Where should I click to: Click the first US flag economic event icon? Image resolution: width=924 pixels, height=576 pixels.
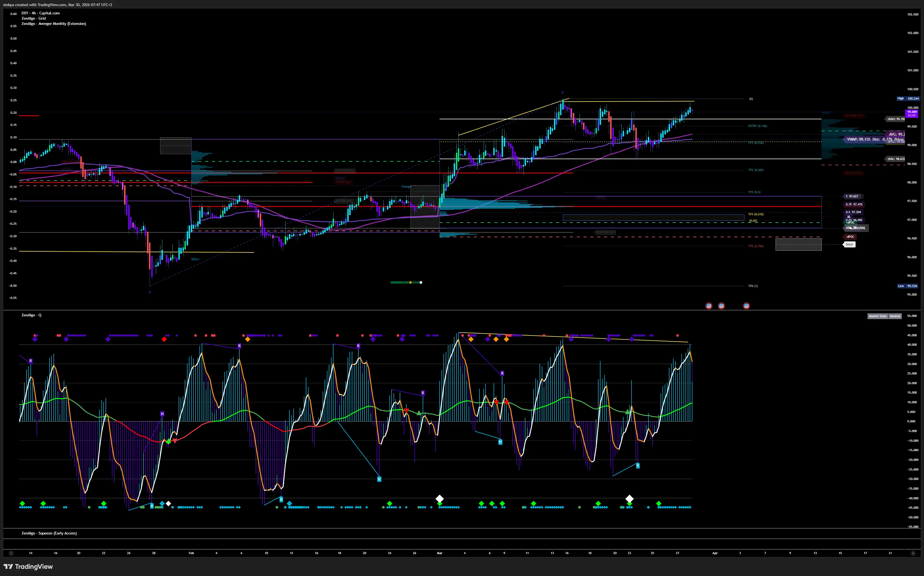[709, 306]
